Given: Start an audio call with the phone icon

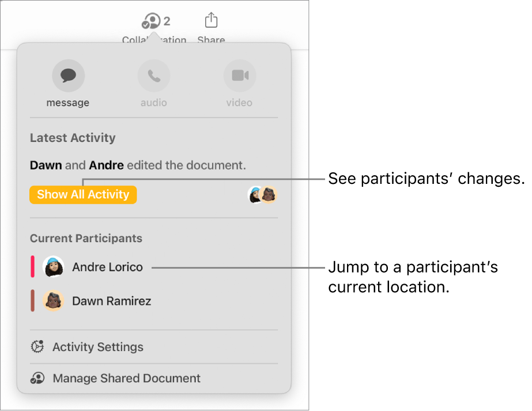Looking at the screenshot, I should pyautogui.click(x=154, y=76).
